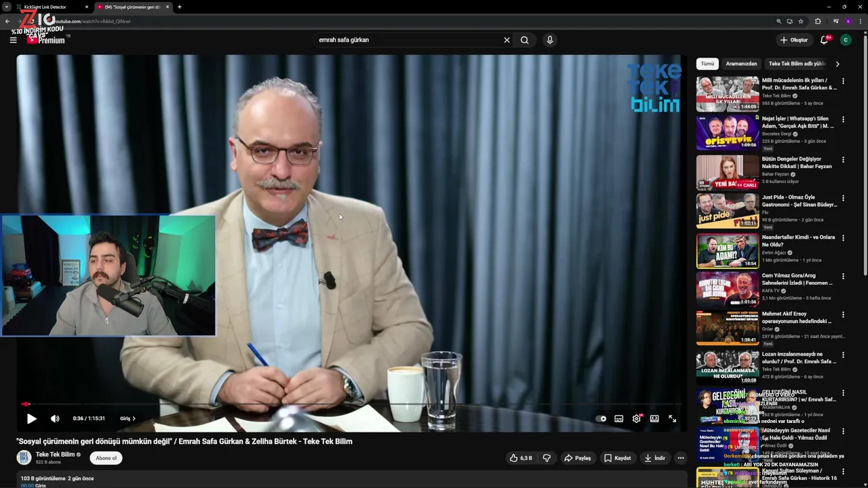
Task: Download the video with İndir
Action: click(x=655, y=458)
